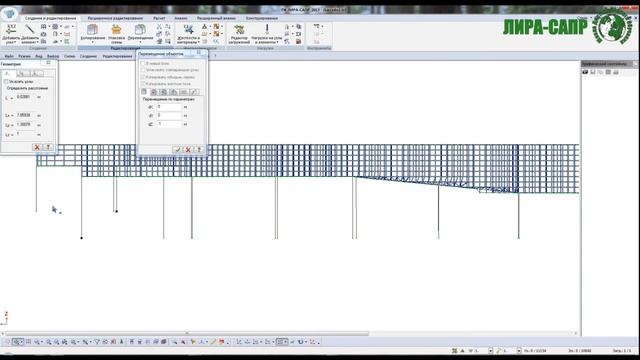Click the Жесткости и материалы icon

pyautogui.click(x=188, y=29)
